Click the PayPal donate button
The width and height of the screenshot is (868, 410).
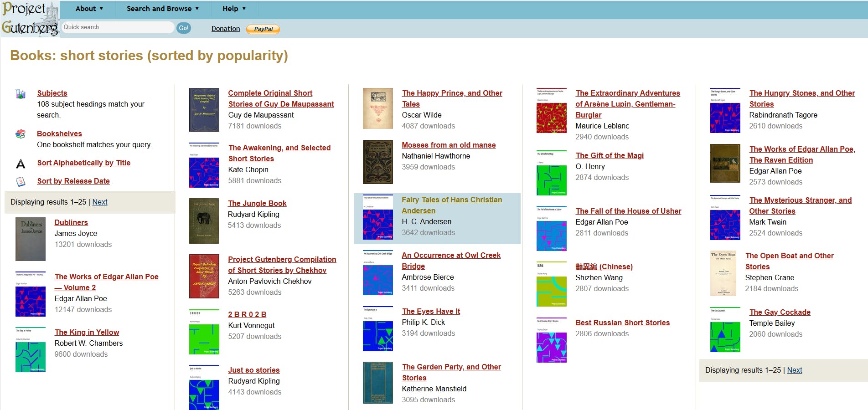[x=263, y=29]
